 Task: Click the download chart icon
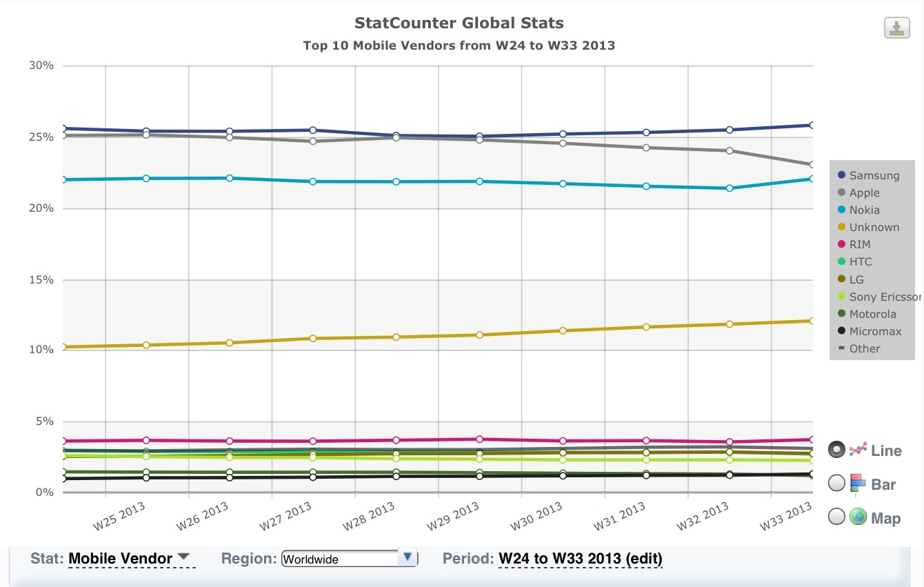coord(896,28)
